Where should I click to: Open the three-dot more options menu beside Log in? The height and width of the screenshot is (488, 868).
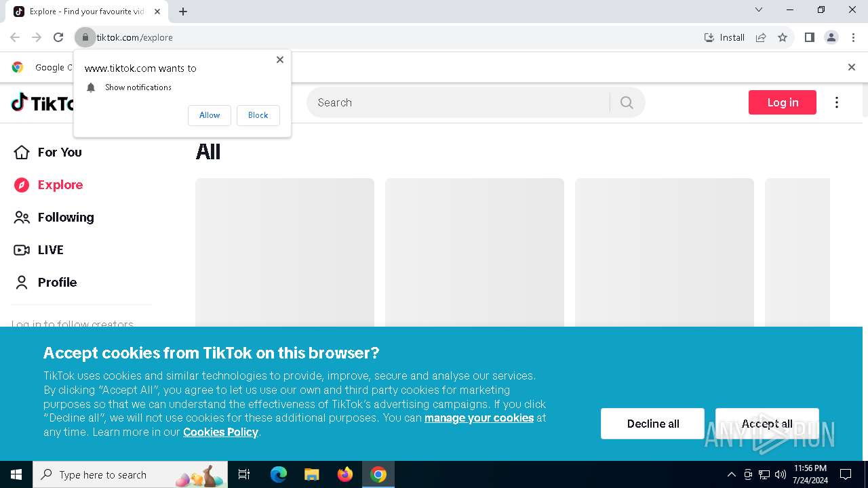click(x=837, y=102)
